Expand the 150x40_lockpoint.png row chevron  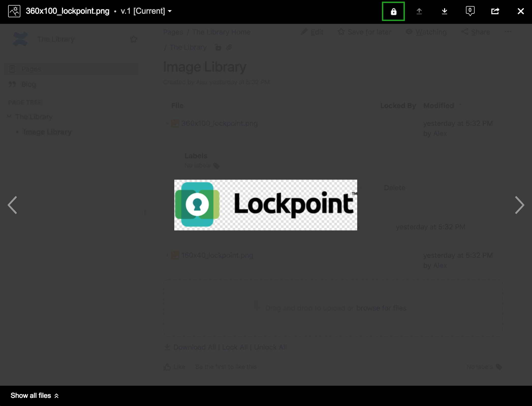(167, 255)
